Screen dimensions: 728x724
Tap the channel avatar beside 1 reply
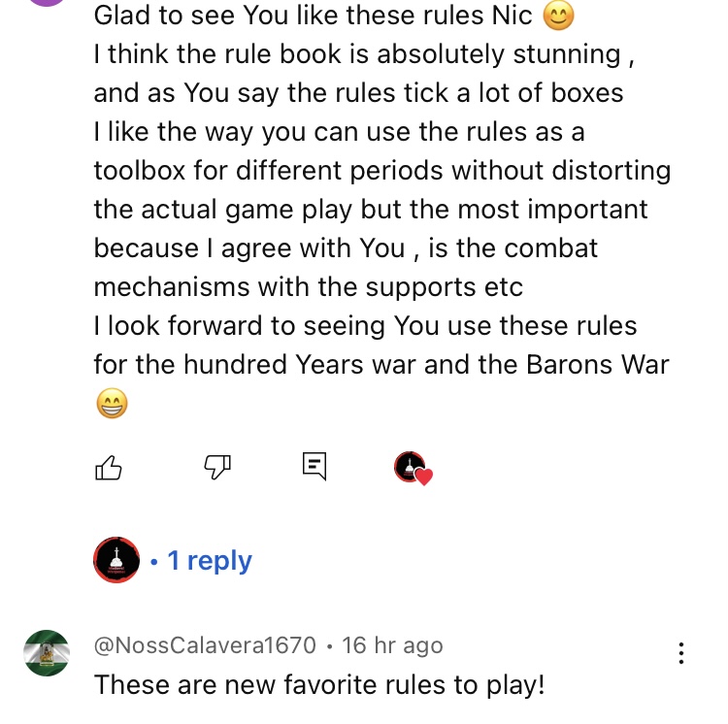coord(116,560)
